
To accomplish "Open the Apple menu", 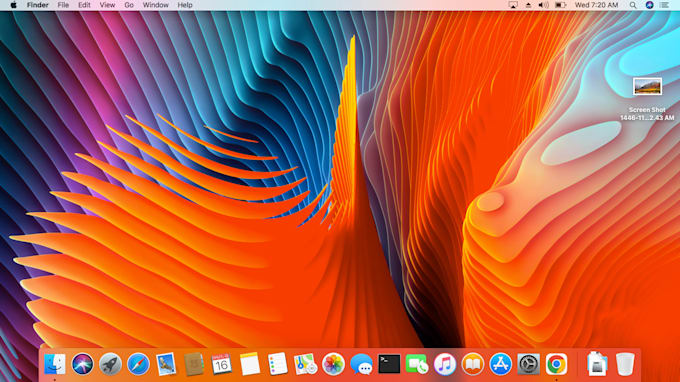I will pos(13,5).
